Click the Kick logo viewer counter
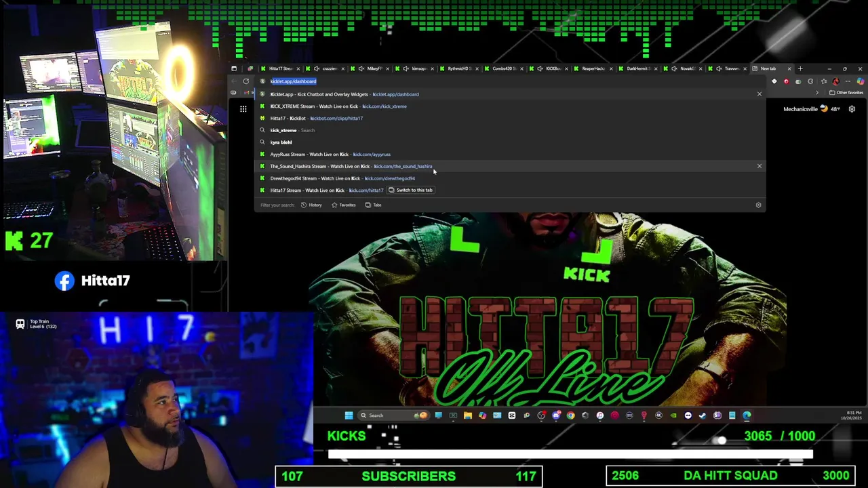The image size is (868, 488). [28, 241]
